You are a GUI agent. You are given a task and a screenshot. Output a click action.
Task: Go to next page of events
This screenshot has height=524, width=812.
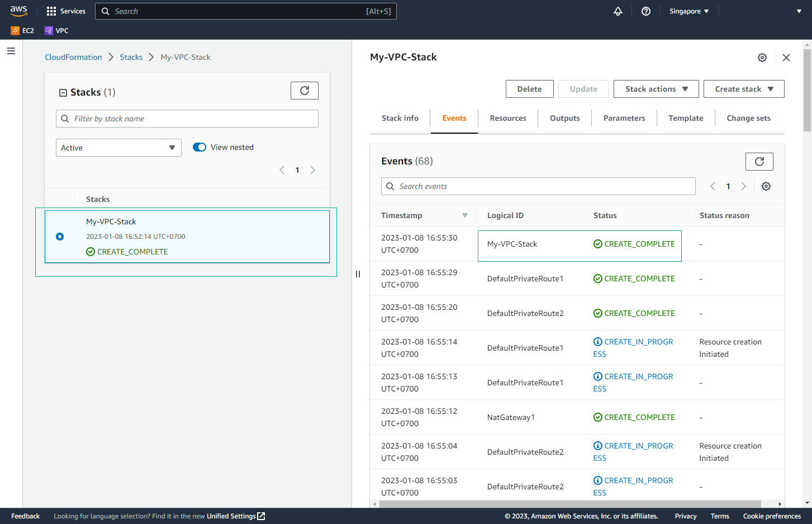click(x=744, y=186)
